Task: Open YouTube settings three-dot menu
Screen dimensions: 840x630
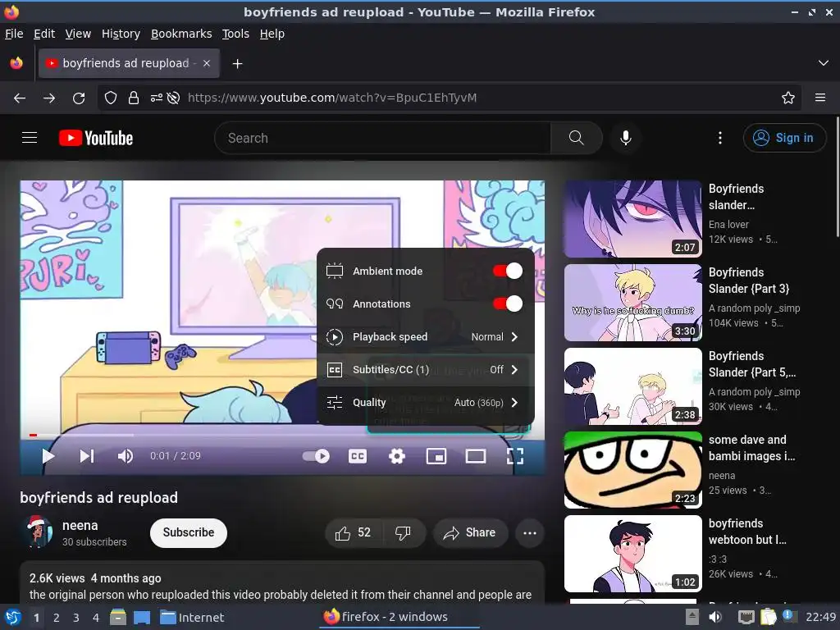Action: 720,138
